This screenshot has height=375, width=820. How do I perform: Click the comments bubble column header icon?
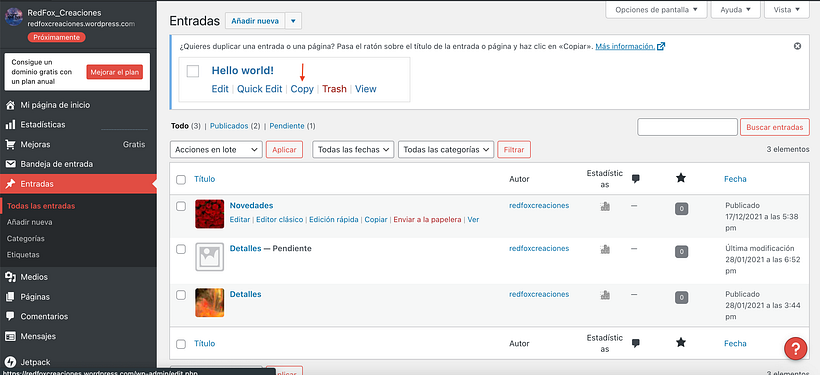click(x=635, y=179)
